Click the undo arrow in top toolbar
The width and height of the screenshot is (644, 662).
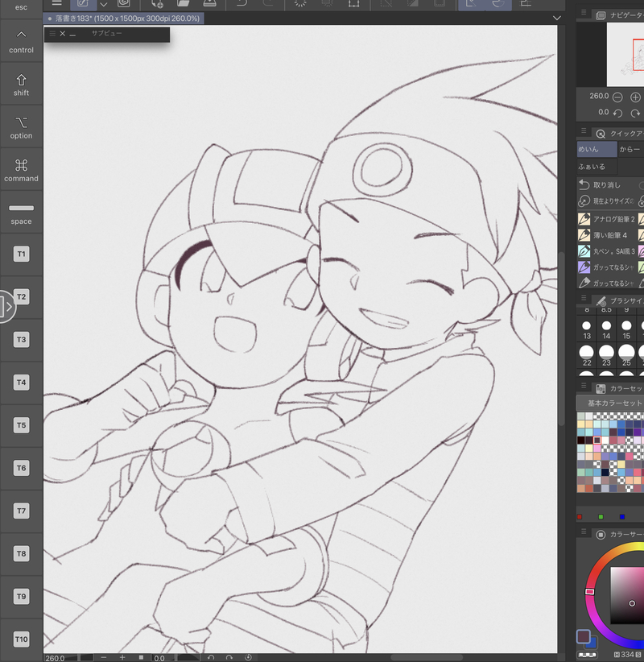point(242,3)
